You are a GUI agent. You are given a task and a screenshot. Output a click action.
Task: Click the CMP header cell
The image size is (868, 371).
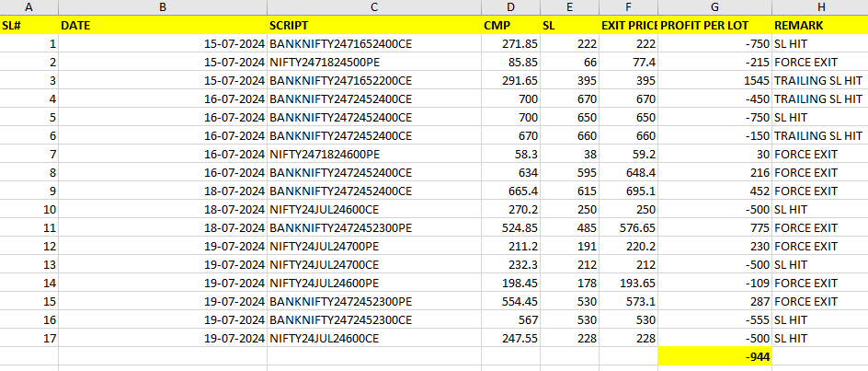click(510, 26)
